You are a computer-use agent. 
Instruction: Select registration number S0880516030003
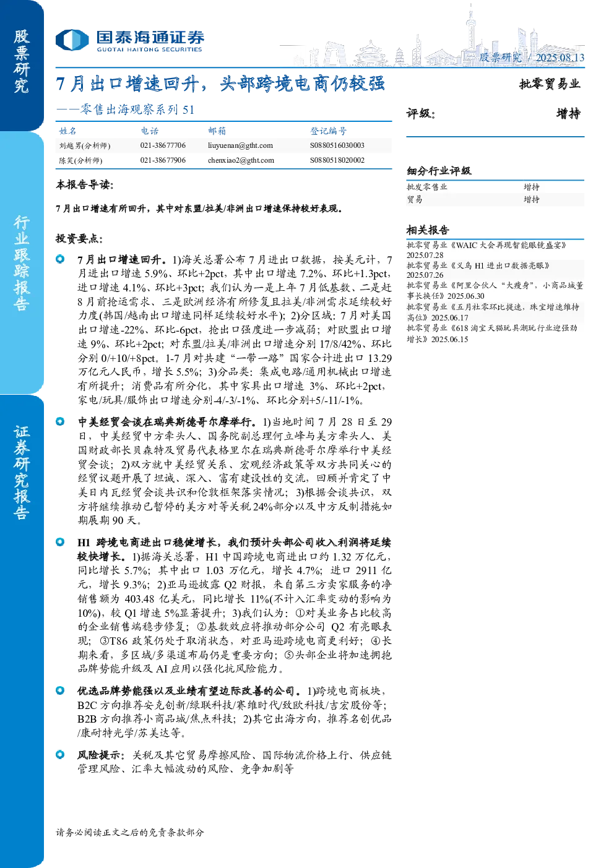click(x=337, y=145)
